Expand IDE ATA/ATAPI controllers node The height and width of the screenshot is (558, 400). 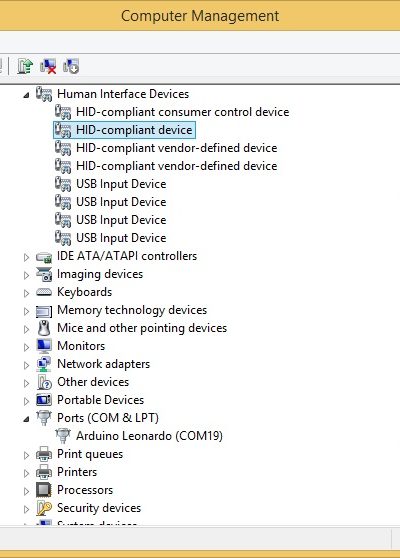click(26, 257)
